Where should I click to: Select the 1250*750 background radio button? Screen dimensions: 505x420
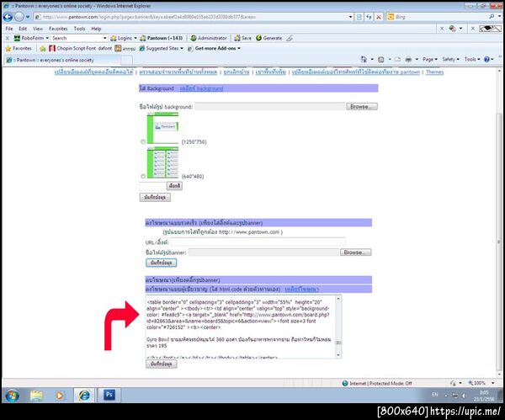click(x=143, y=141)
